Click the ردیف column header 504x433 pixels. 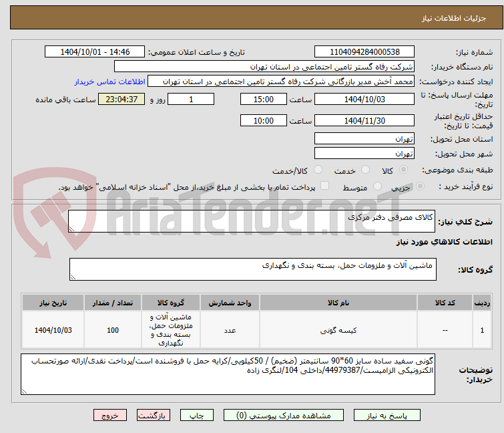click(x=482, y=303)
